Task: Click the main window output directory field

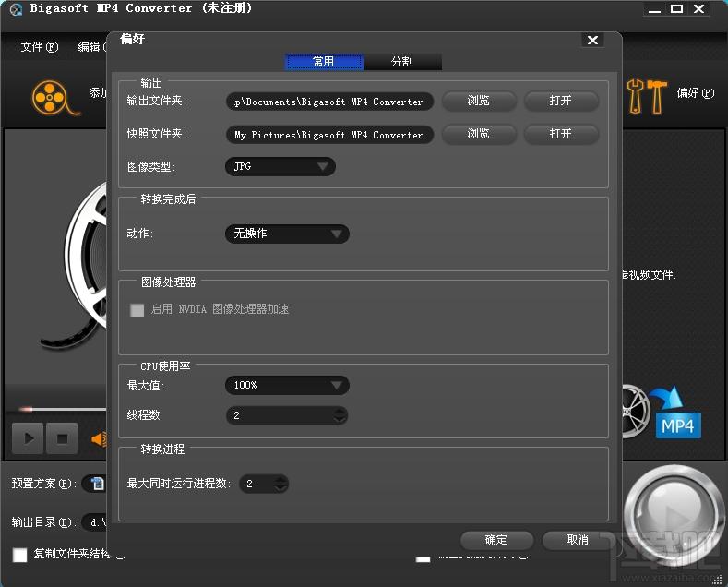Action: click(x=95, y=522)
